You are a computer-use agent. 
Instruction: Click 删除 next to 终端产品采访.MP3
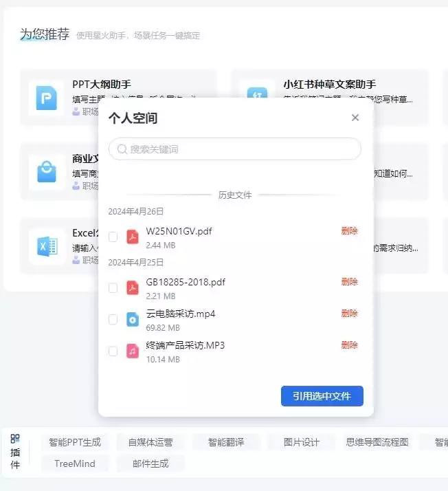pyautogui.click(x=350, y=345)
